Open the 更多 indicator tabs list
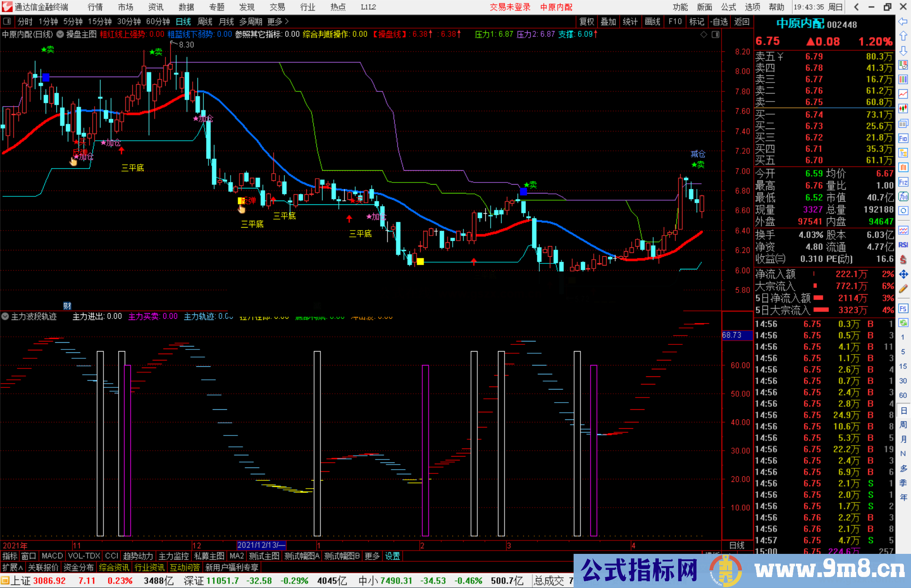Image resolution: width=911 pixels, height=588 pixels. (372, 556)
